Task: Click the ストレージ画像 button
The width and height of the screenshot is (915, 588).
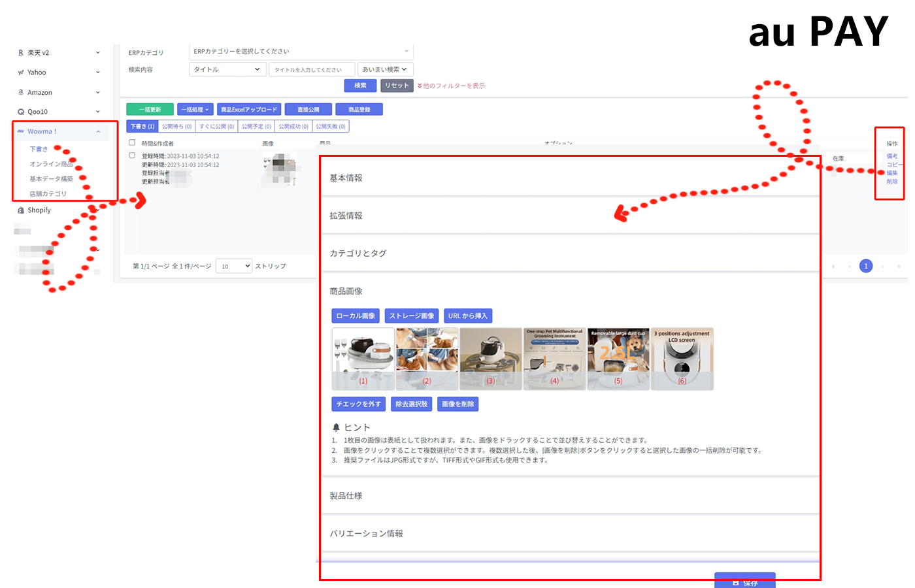Action: pyautogui.click(x=412, y=316)
